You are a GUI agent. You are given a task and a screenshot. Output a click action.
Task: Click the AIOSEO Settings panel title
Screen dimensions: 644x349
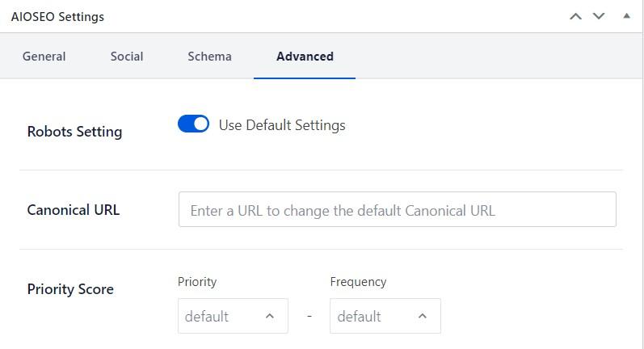57,16
